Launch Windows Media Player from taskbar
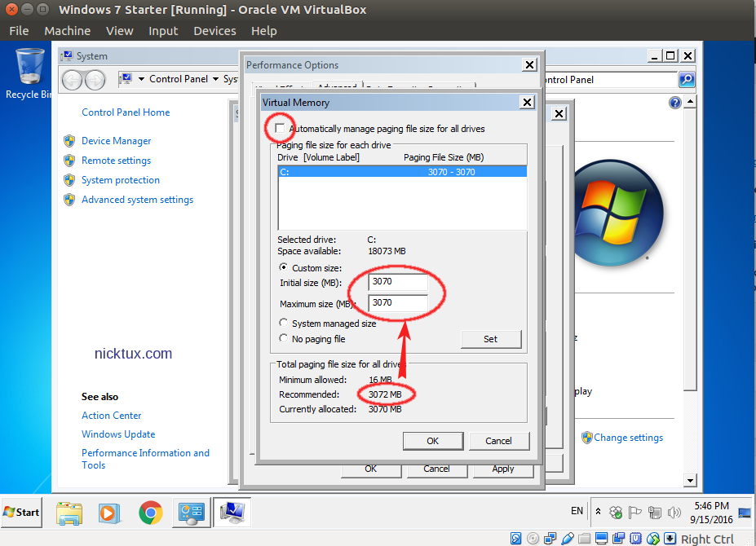Image resolution: width=756 pixels, height=546 pixels. click(x=109, y=512)
